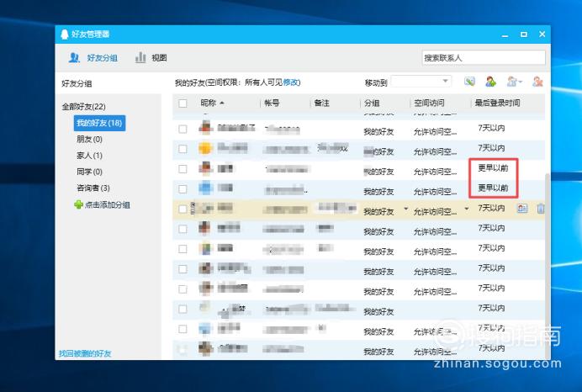The image size is (582, 392).
Task: Click the QQ penguin logo in title bar
Action: click(65, 34)
